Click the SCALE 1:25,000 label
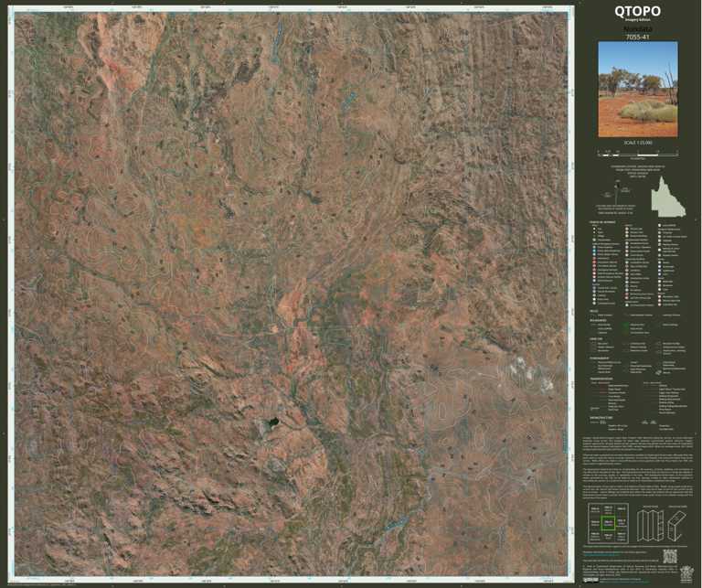 point(638,143)
